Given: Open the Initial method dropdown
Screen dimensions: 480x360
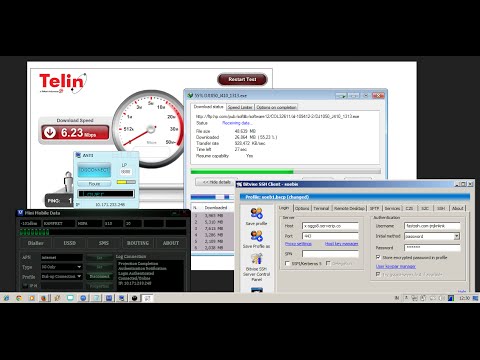Looking at the screenshot, I should [x=457, y=236].
